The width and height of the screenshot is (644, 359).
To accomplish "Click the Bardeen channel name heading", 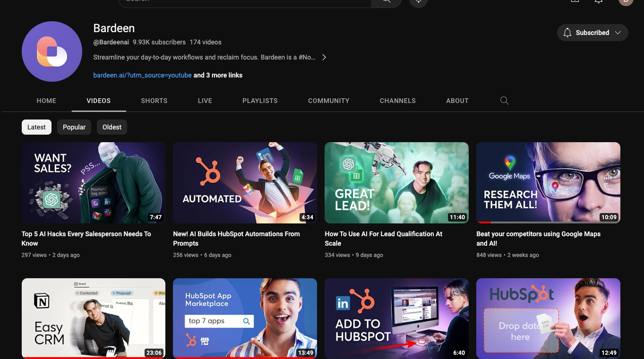I will (x=114, y=28).
